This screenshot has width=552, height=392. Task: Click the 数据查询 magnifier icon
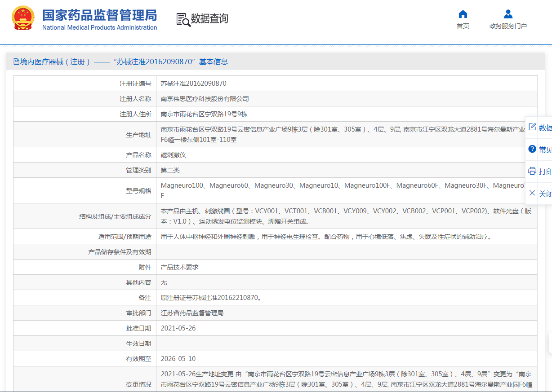pyautogui.click(x=183, y=19)
